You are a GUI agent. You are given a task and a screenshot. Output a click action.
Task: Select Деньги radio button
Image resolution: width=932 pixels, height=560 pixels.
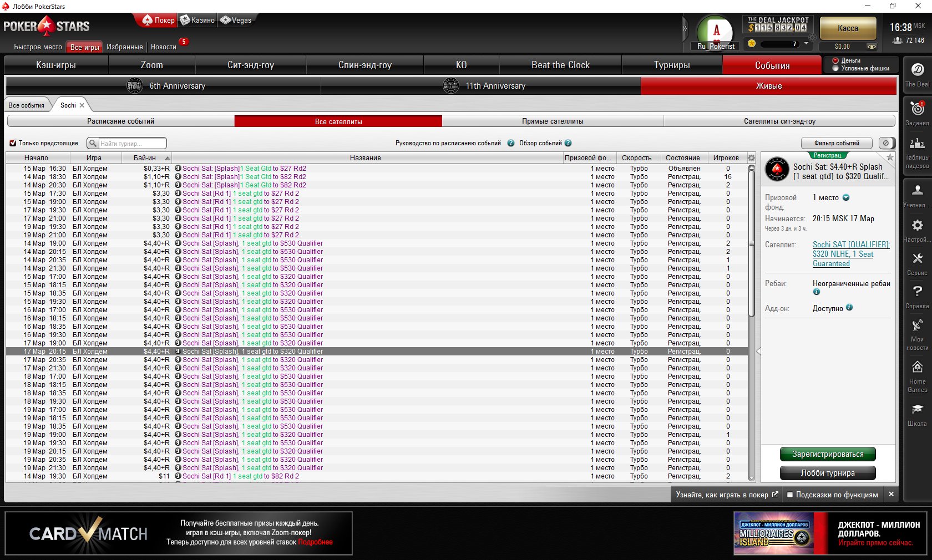pyautogui.click(x=835, y=60)
